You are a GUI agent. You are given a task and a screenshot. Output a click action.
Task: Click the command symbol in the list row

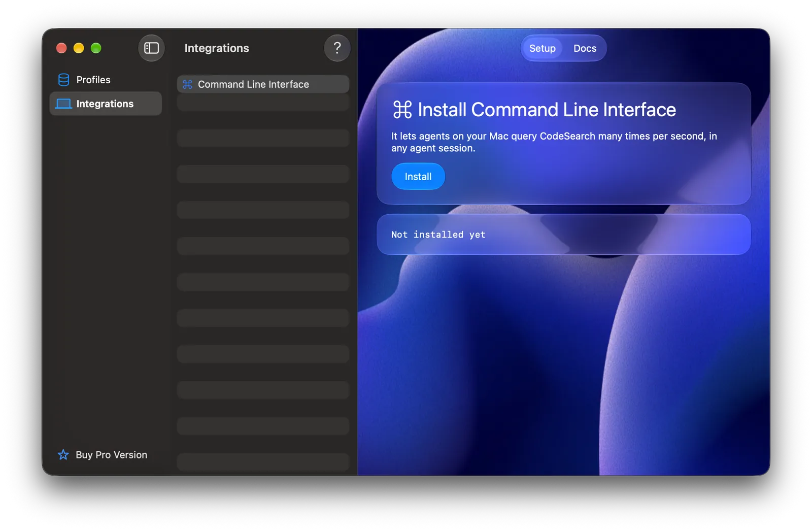click(187, 84)
